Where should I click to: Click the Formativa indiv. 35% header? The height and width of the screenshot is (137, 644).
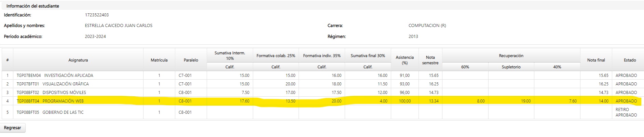[322, 56]
